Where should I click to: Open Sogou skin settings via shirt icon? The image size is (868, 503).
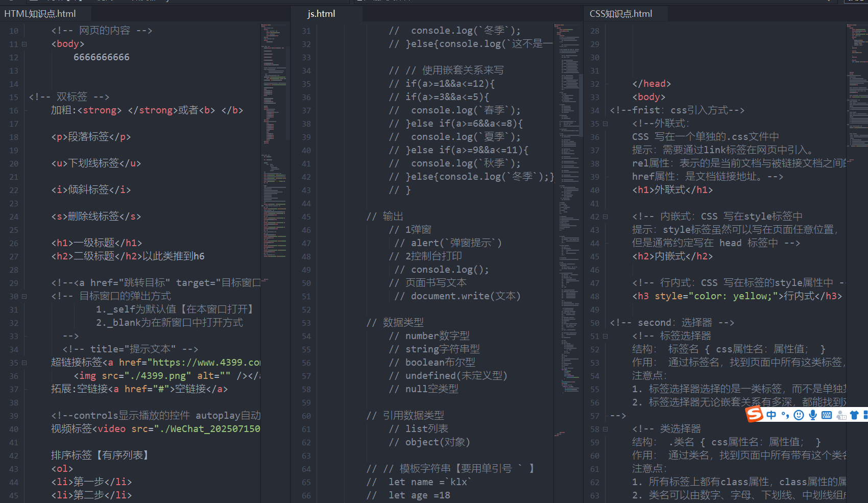tap(854, 415)
